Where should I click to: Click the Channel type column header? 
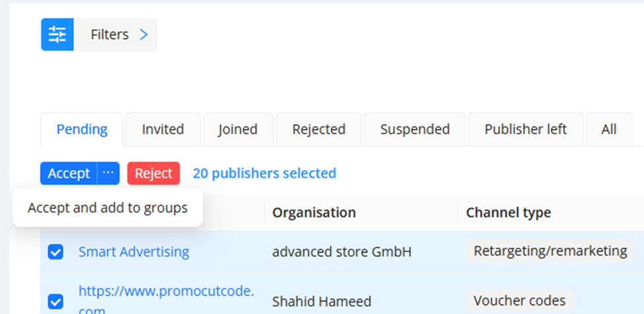click(508, 213)
